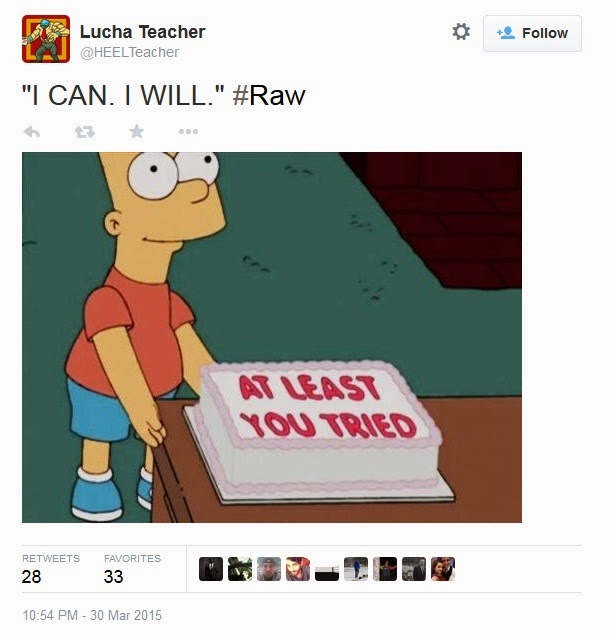Screen dimensions: 610x640
Task: Follow Lucha Teacher
Action: pyautogui.click(x=532, y=33)
